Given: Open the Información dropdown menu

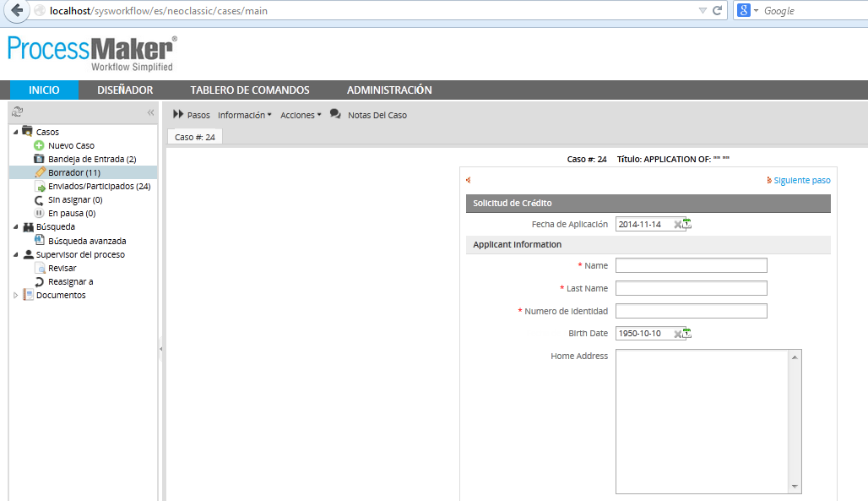Looking at the screenshot, I should click(244, 115).
